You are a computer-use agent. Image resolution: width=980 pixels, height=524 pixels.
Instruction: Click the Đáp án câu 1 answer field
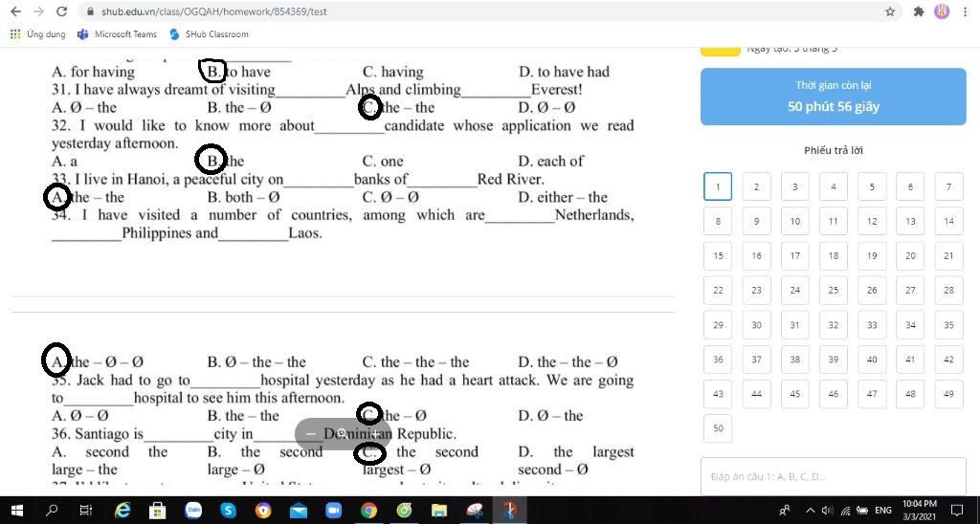834,476
